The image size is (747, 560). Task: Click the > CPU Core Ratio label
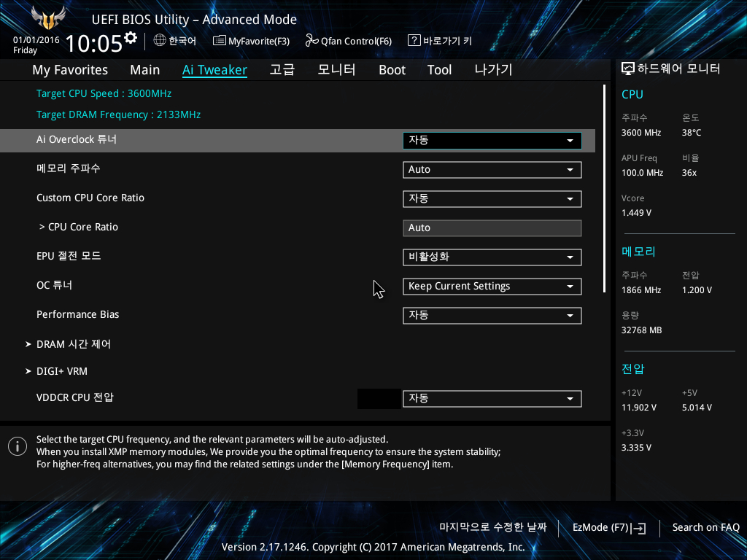pyautogui.click(x=79, y=227)
